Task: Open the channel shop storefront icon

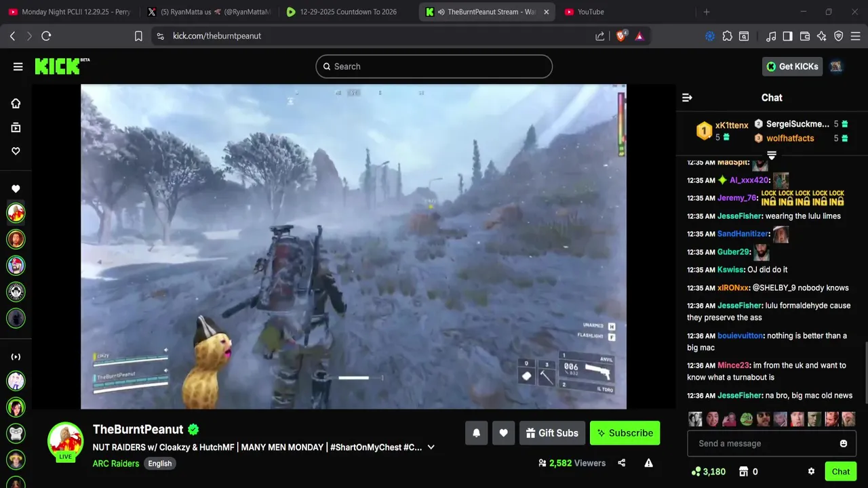Action: (x=743, y=472)
